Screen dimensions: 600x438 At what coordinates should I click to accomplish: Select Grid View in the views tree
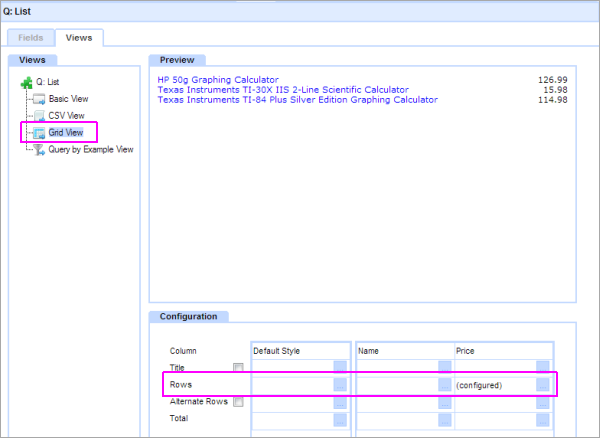66,133
